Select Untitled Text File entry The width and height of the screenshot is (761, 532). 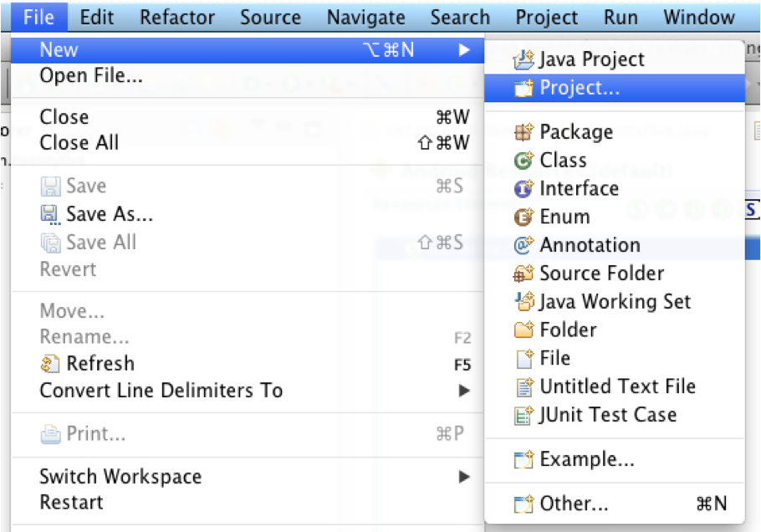tap(617, 386)
